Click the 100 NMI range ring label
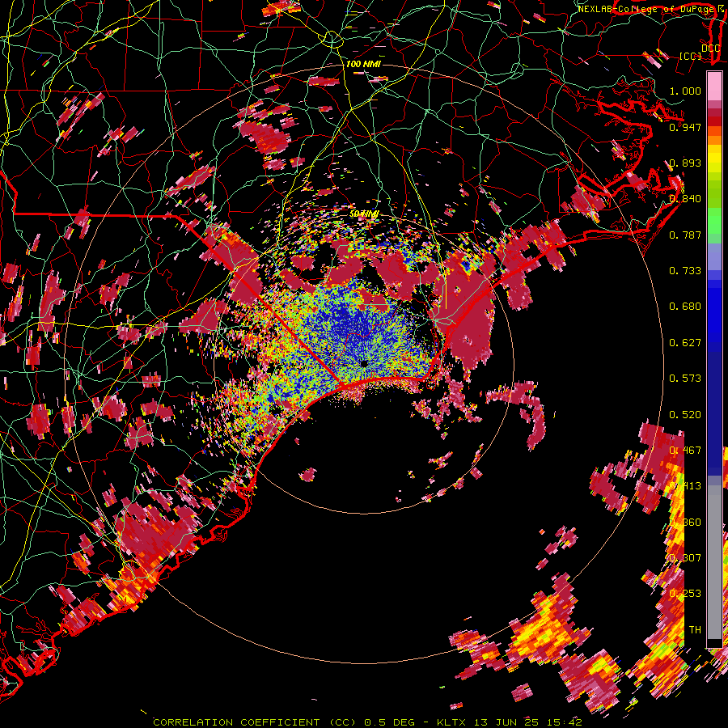 point(363,64)
